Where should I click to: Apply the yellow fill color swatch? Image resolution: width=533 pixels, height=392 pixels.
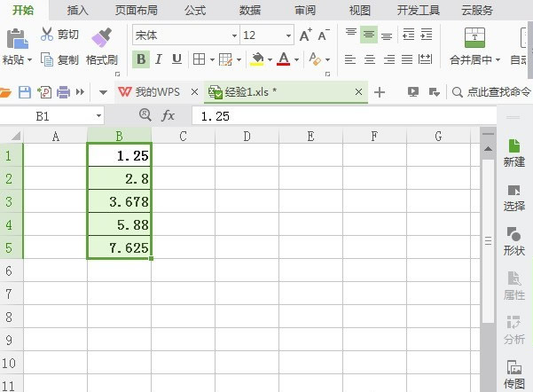(x=257, y=59)
